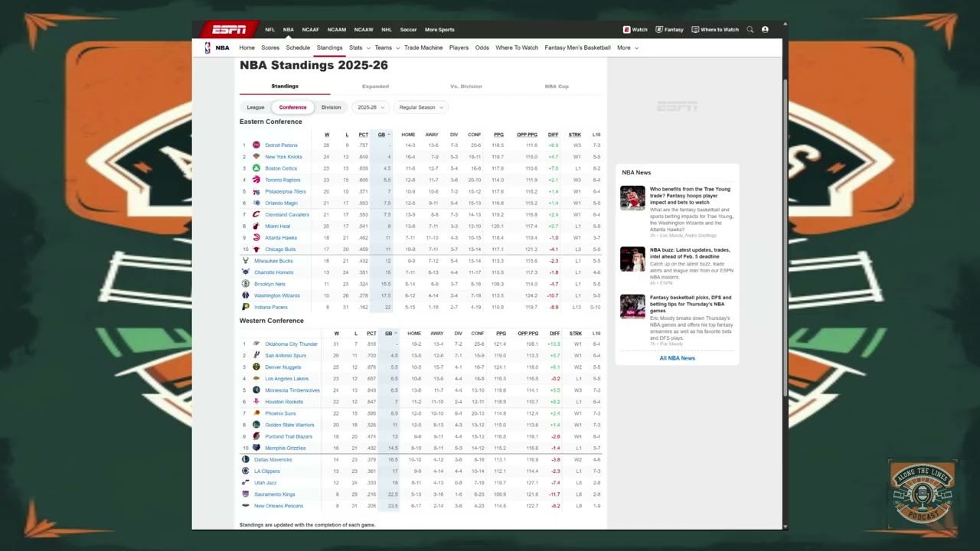980x551 pixels.
Task: Click the Oklahoma City Thunder team logo
Action: pos(256,344)
